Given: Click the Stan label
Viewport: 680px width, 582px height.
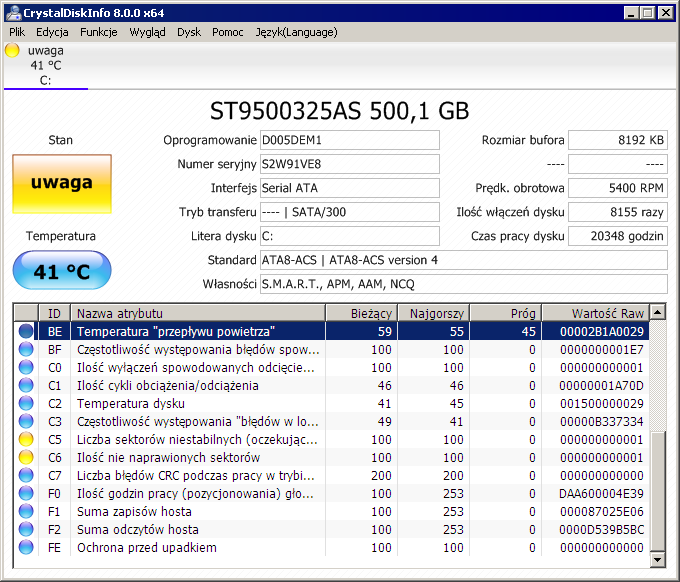Looking at the screenshot, I should (61, 140).
